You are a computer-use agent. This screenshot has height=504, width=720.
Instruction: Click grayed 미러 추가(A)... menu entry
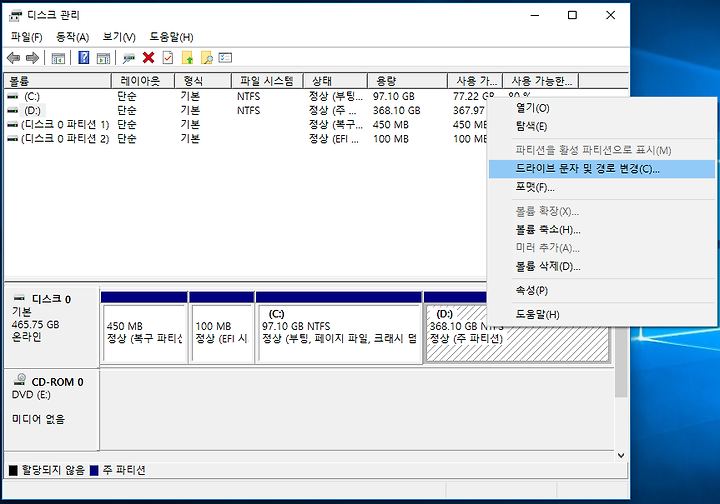click(602, 248)
